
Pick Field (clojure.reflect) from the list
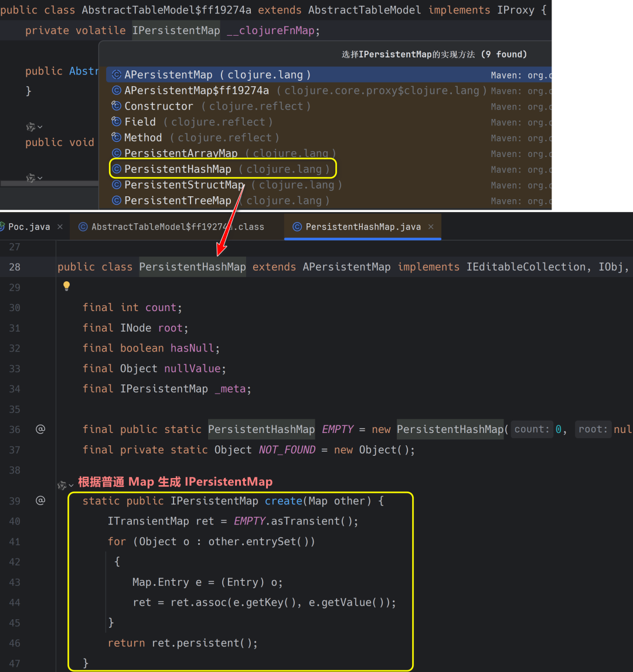pyautogui.click(x=328, y=122)
